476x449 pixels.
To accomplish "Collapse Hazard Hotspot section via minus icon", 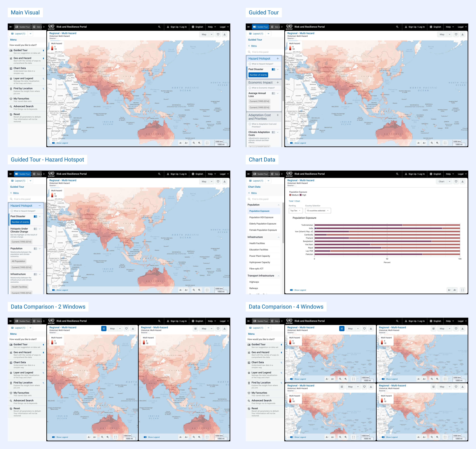I will coord(40,206).
